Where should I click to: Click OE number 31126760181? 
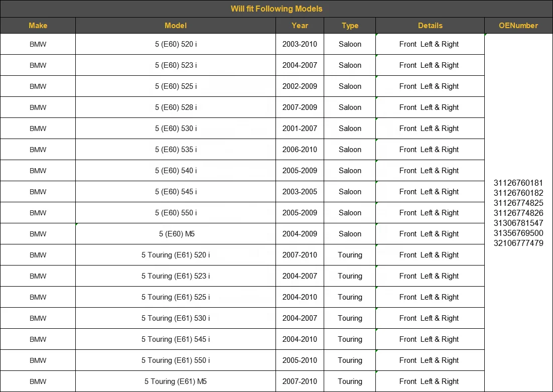click(518, 183)
